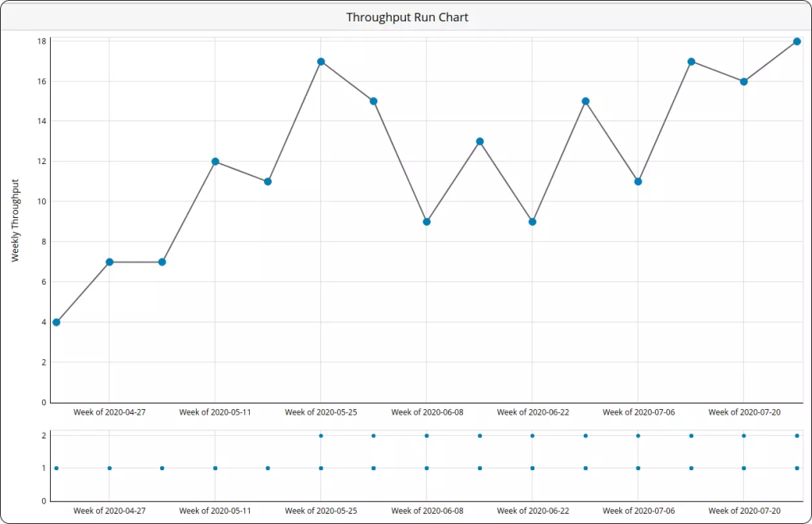Select the peak point for week of 2020-05-25

click(321, 62)
